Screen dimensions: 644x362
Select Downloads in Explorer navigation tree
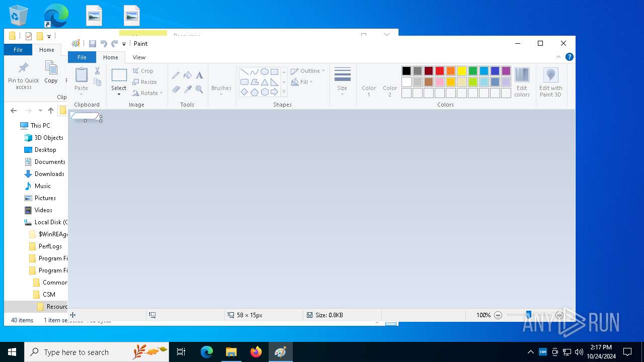49,174
